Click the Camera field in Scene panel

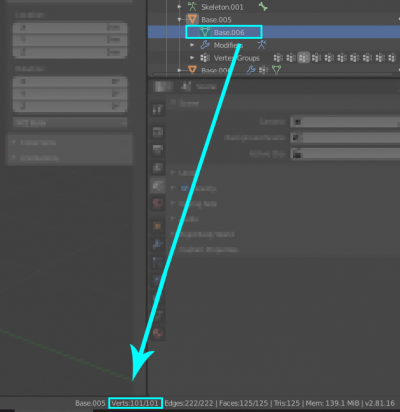pos(345,122)
